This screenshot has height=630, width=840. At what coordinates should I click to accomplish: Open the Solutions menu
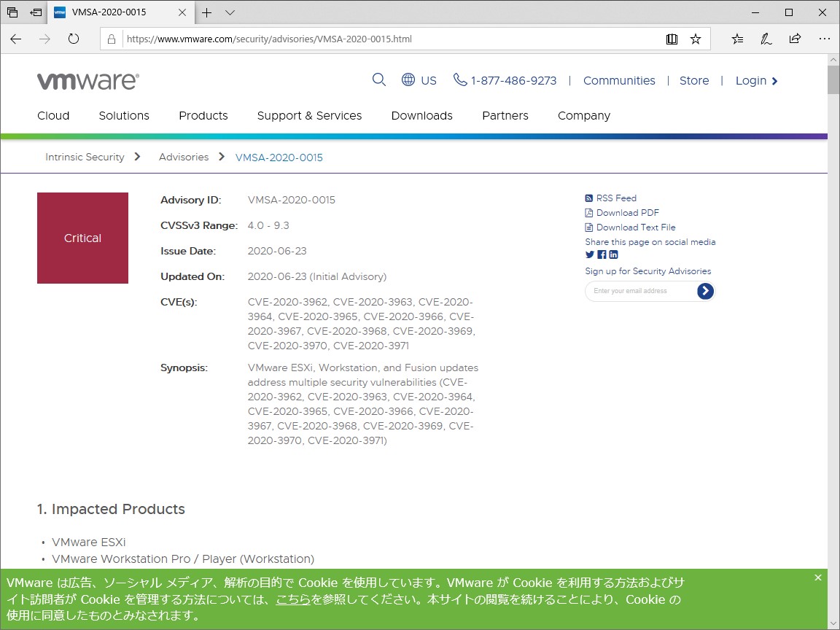tap(124, 116)
